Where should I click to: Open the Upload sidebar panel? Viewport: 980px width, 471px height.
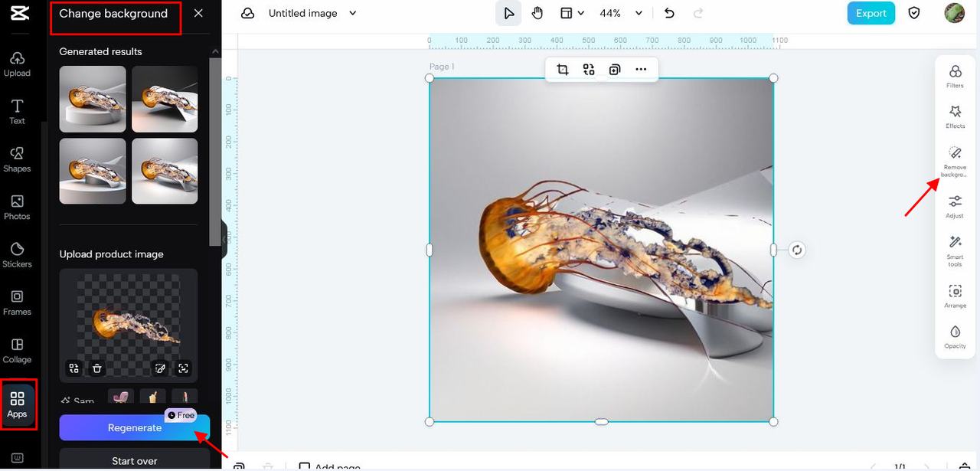click(17, 64)
